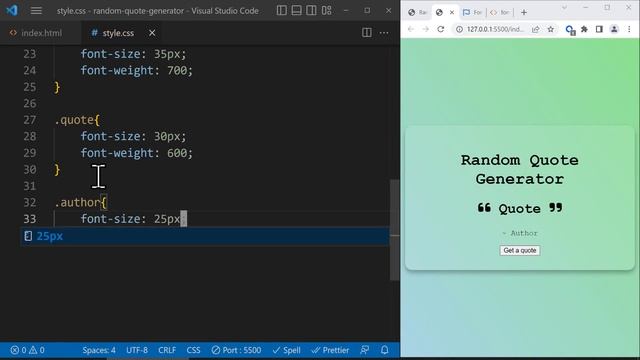Go forward in Chrome
This screenshot has width=640, height=360.
pos(425,29)
